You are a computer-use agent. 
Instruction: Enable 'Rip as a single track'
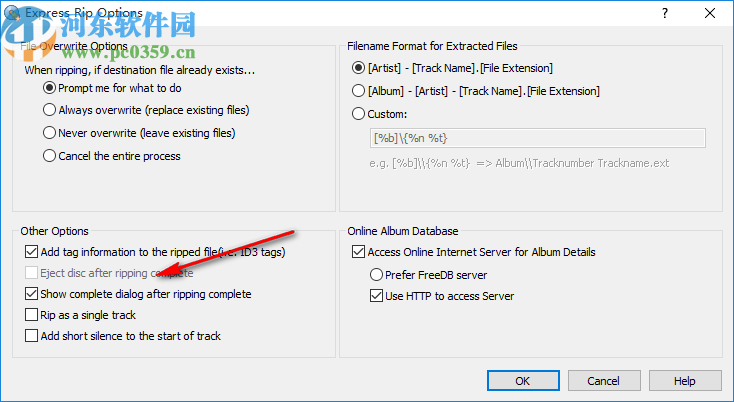click(32, 315)
